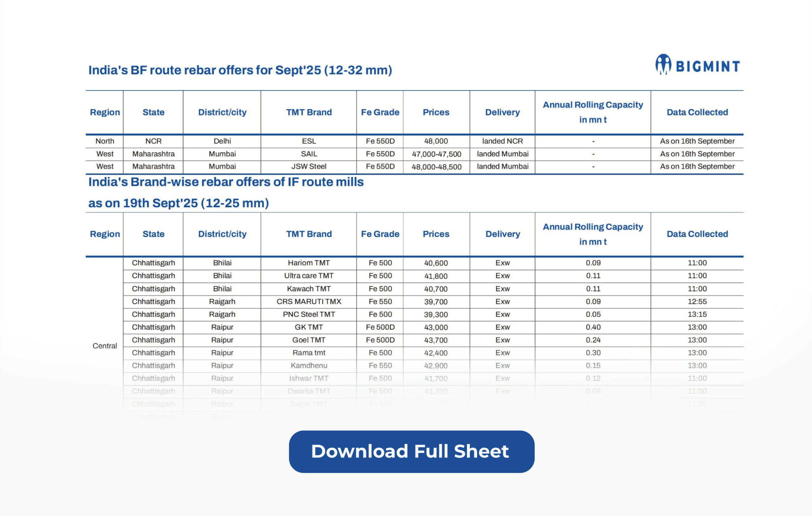Click Goel TMT brand cell
The width and height of the screenshot is (812, 516).
pos(309,340)
